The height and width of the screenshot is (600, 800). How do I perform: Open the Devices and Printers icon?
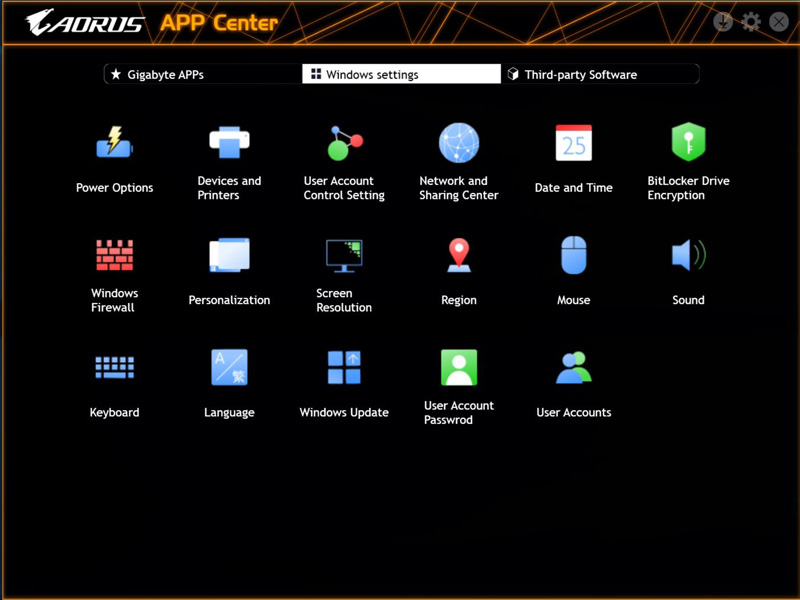[x=229, y=142]
